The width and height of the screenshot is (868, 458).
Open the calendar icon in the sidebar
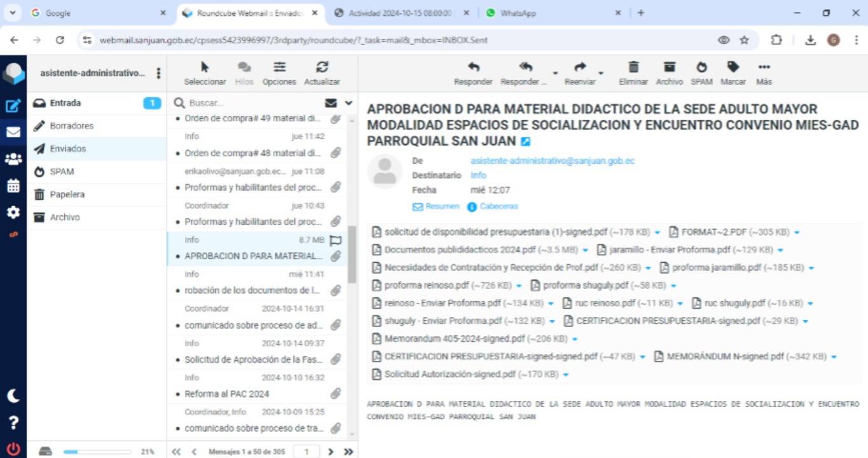13,186
